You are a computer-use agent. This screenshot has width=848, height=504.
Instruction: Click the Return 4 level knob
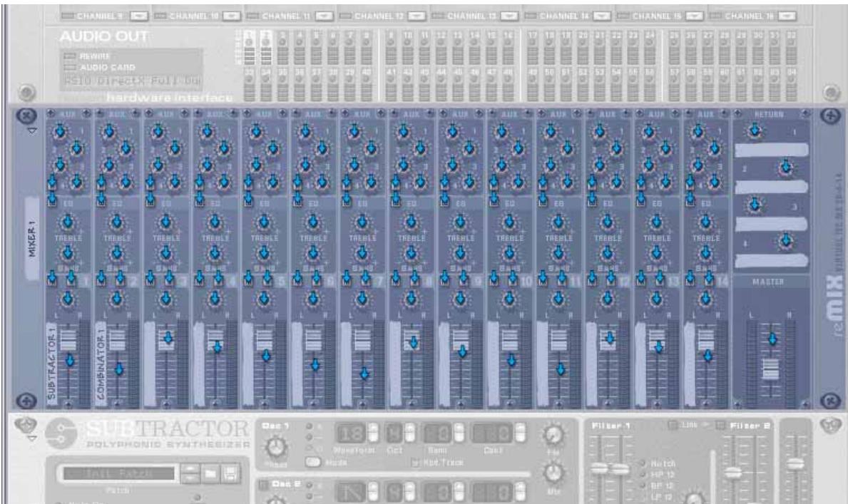[786, 242]
